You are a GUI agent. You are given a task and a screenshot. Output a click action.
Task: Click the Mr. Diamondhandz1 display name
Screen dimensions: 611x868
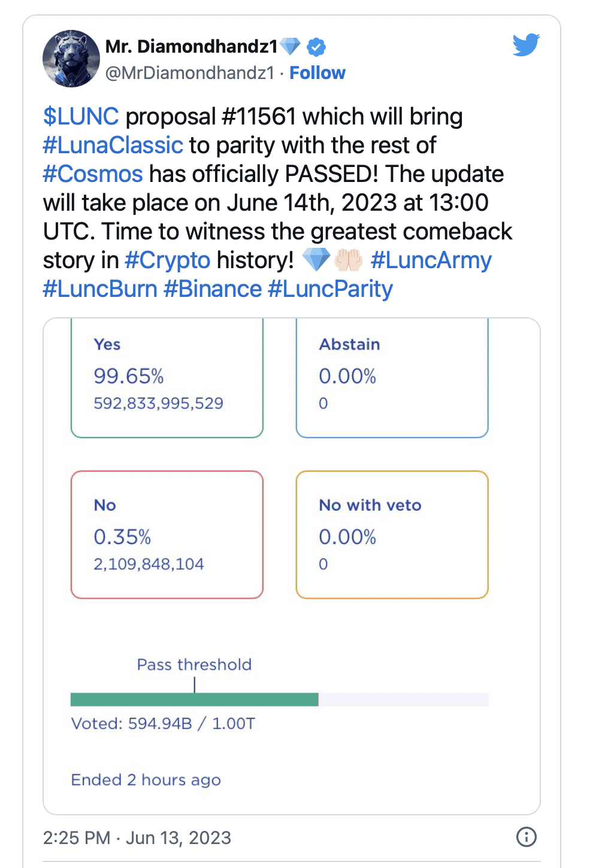pyautogui.click(x=192, y=47)
